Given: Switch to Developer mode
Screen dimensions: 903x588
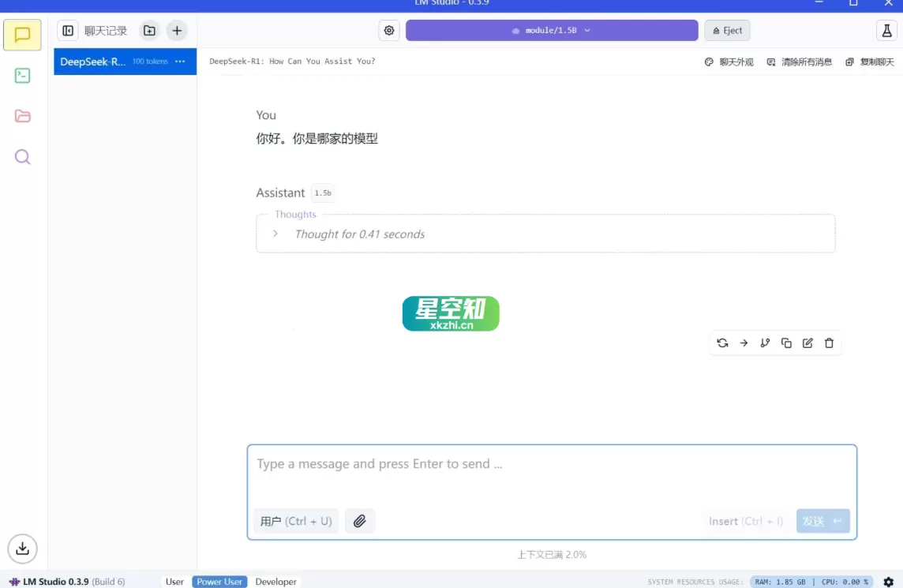Looking at the screenshot, I should 275,582.
